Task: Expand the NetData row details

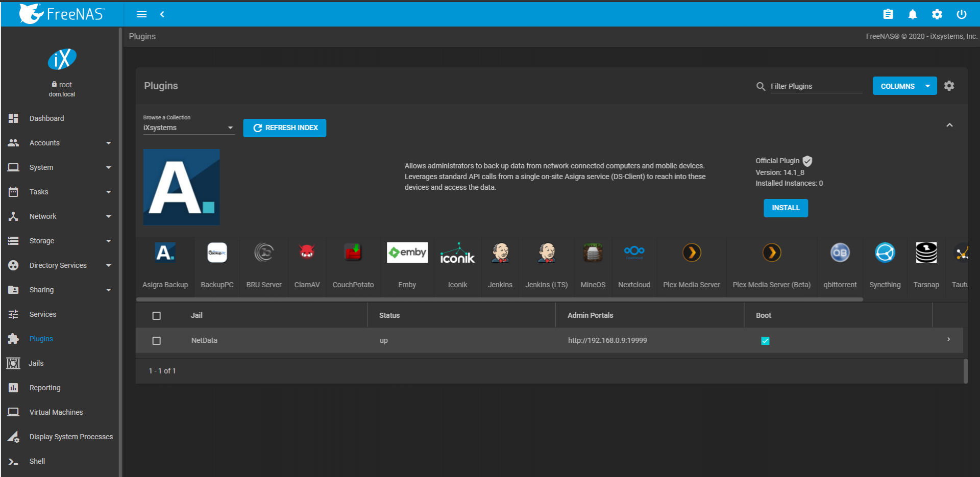Action: [x=949, y=339]
